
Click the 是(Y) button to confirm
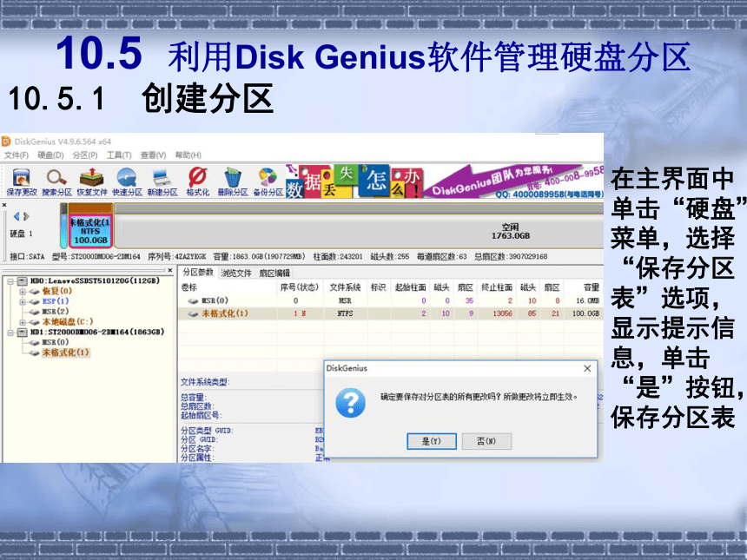432,441
